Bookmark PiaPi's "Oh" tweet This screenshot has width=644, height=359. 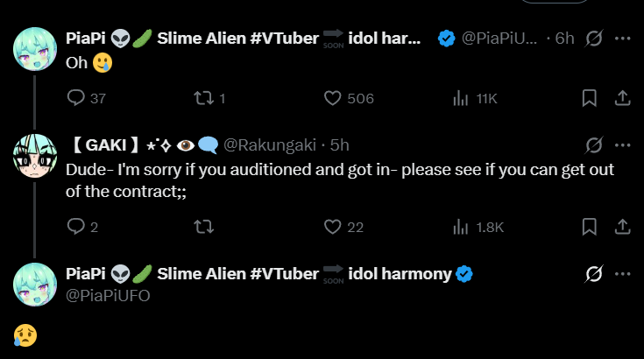coord(590,98)
